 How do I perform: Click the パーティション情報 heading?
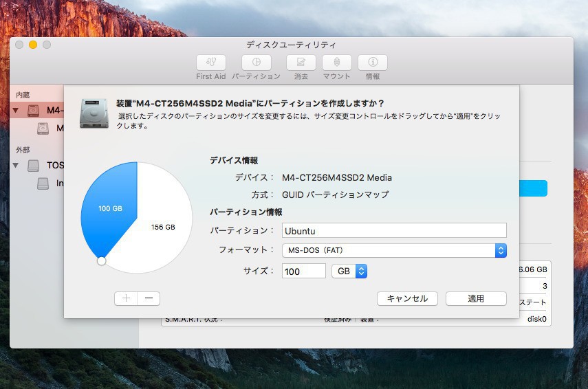(x=246, y=212)
